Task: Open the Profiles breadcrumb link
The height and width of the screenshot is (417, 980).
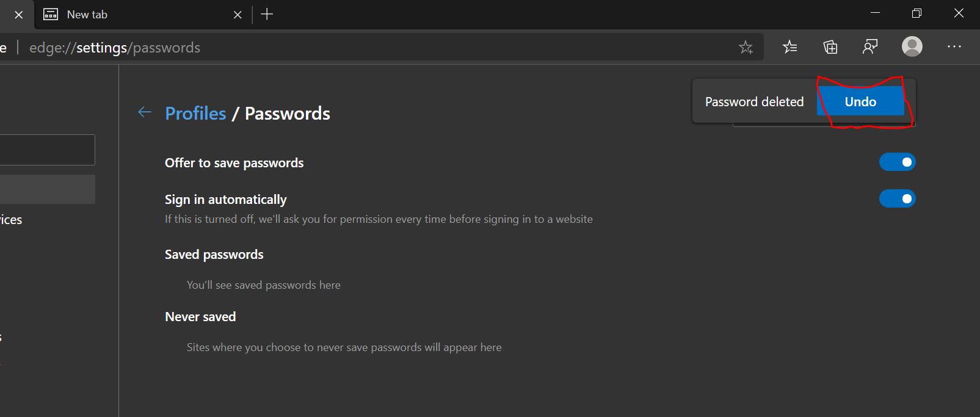Action: [195, 113]
